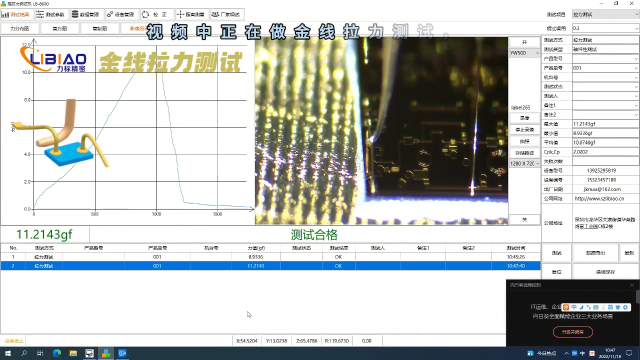
Task: Click the company website link http://www.szlibiao.cn
Action: [x=599, y=199]
